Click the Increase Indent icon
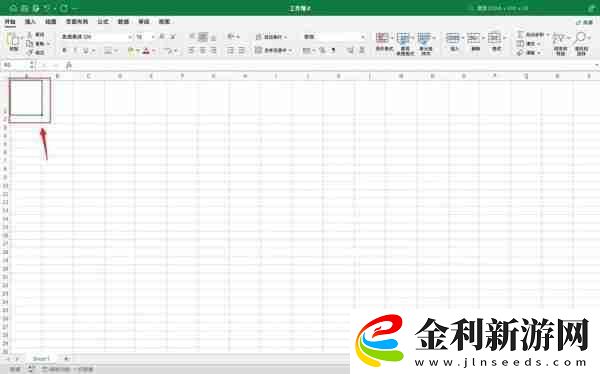This screenshot has height=374, width=600. click(242, 50)
